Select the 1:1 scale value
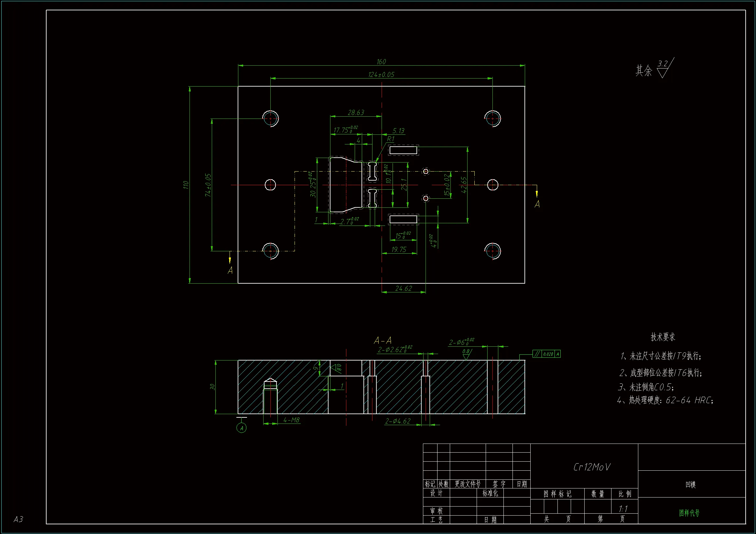 click(623, 509)
